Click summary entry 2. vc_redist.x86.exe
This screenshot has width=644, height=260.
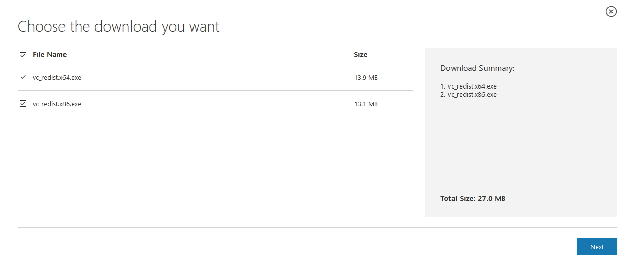click(468, 94)
